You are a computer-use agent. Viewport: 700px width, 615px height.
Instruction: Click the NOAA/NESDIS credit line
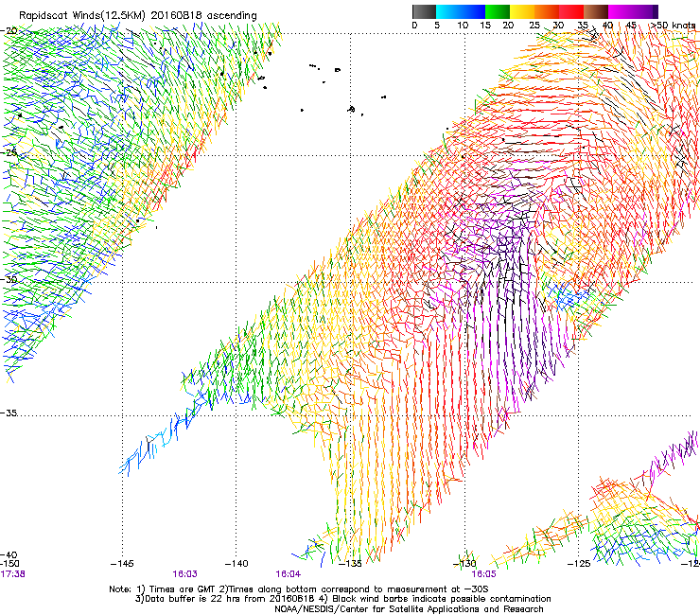click(409, 609)
